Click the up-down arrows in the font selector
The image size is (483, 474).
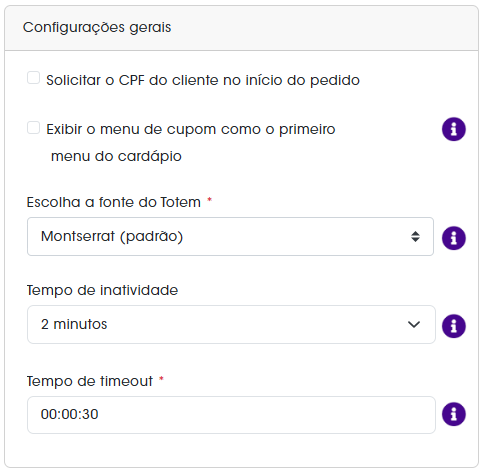[x=415, y=237]
